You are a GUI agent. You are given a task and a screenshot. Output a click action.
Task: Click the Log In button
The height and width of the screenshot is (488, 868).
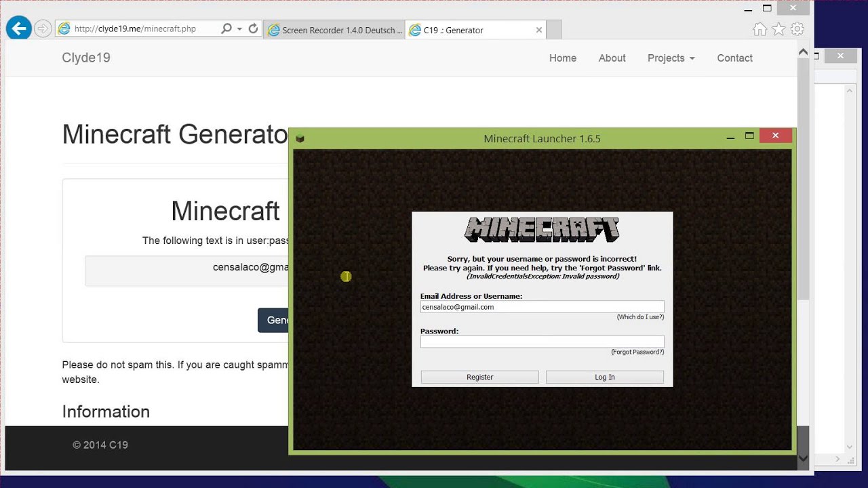[605, 377]
